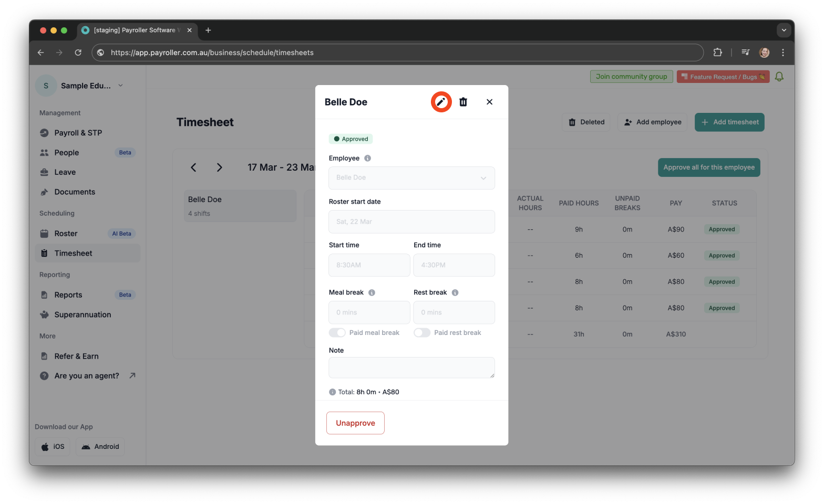Screen dimensions: 824x504
Task: Click the media control icon in browser toolbar
Action: [x=745, y=52]
